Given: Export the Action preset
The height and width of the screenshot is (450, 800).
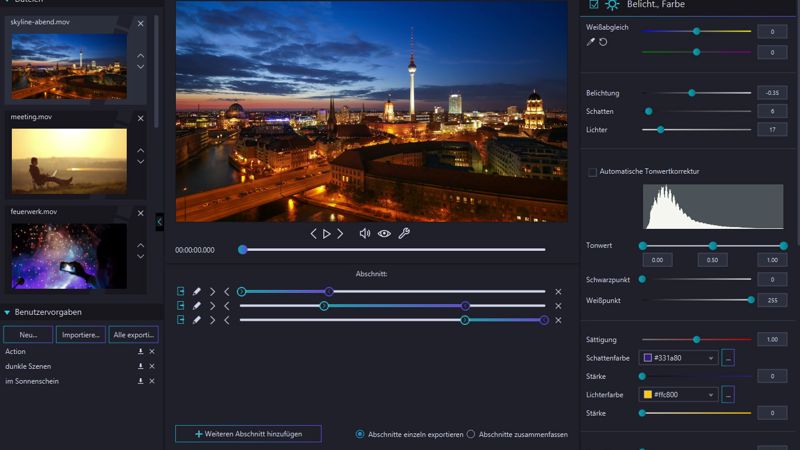Looking at the screenshot, I should pyautogui.click(x=140, y=352).
